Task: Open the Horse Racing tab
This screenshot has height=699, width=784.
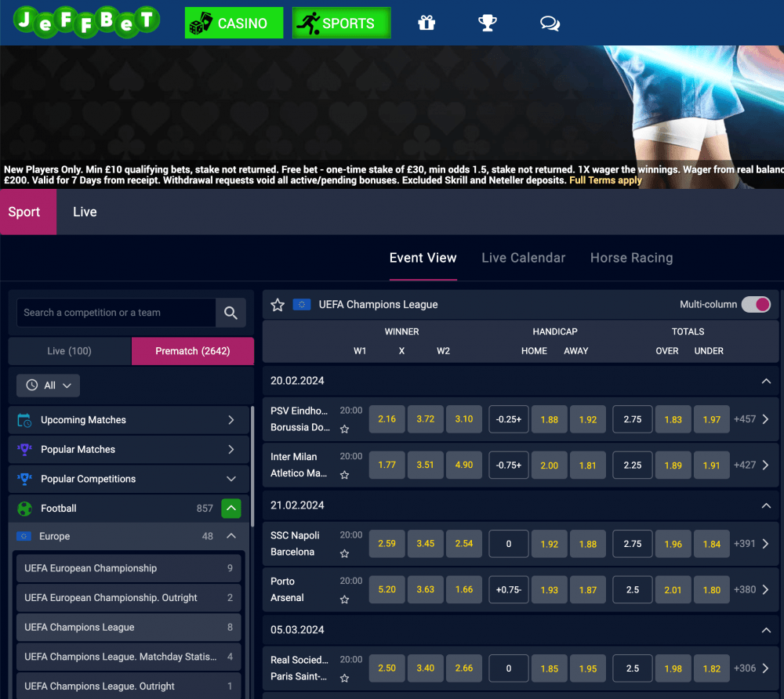Action: tap(631, 258)
